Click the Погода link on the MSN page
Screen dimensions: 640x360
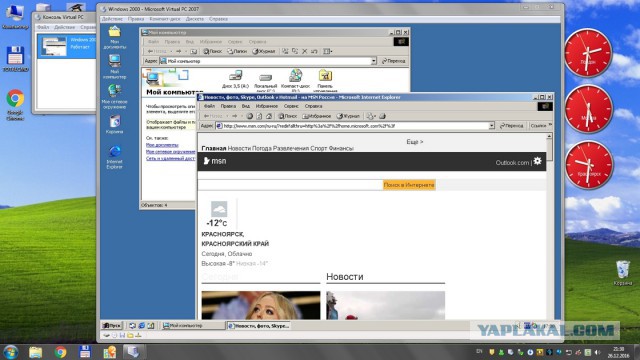pyautogui.click(x=262, y=149)
